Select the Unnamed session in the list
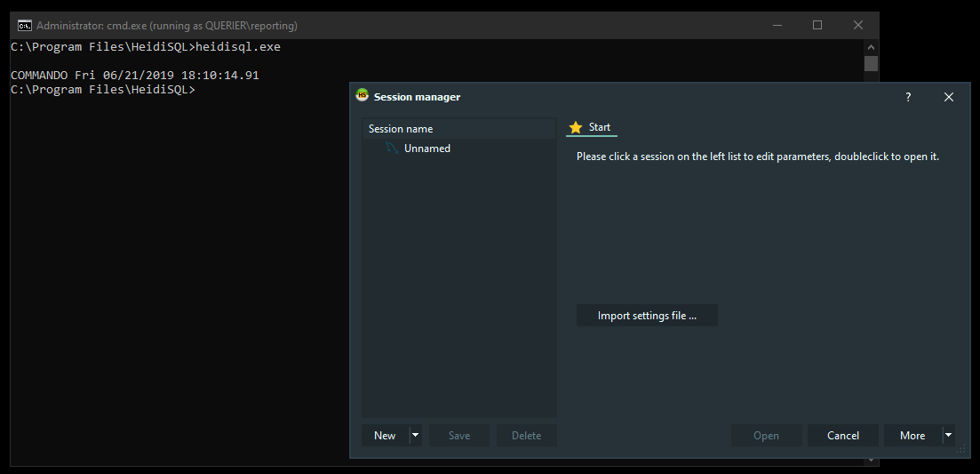The image size is (980, 474). [426, 149]
